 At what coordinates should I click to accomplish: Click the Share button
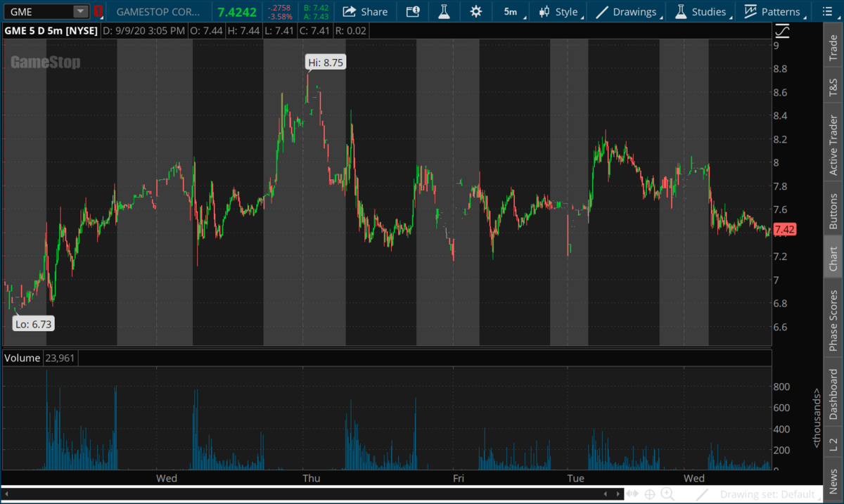point(365,11)
